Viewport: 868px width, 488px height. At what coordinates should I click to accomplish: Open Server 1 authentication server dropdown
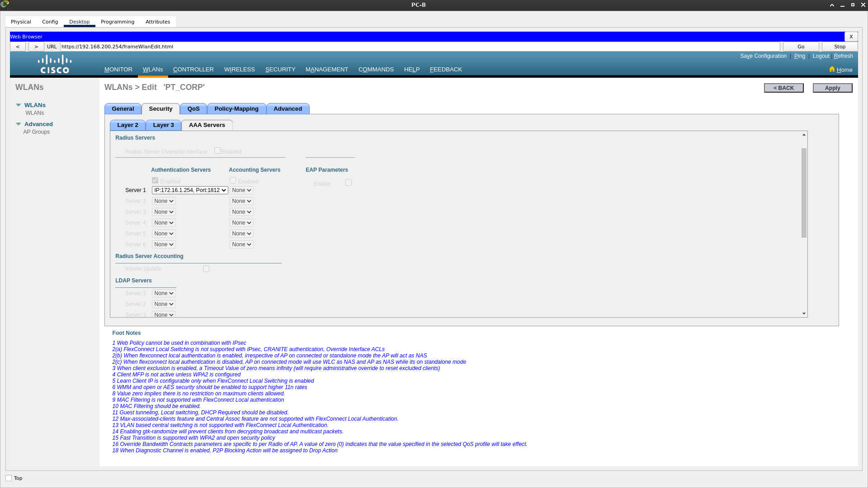(190, 190)
